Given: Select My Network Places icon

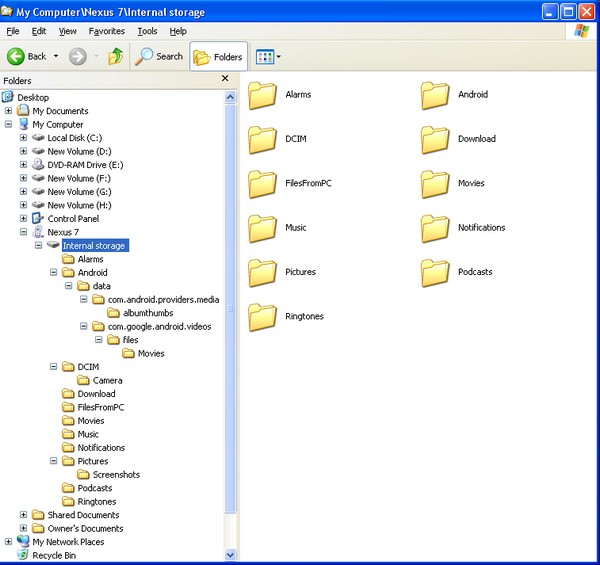Looking at the screenshot, I should pyautogui.click(x=23, y=541).
